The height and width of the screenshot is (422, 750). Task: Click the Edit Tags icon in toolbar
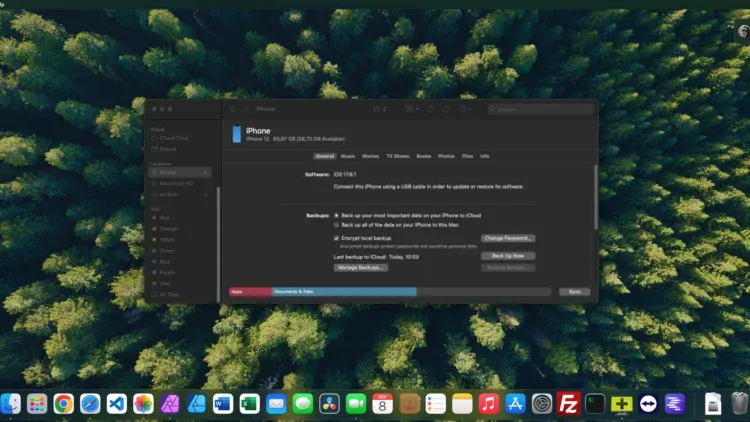(x=446, y=109)
